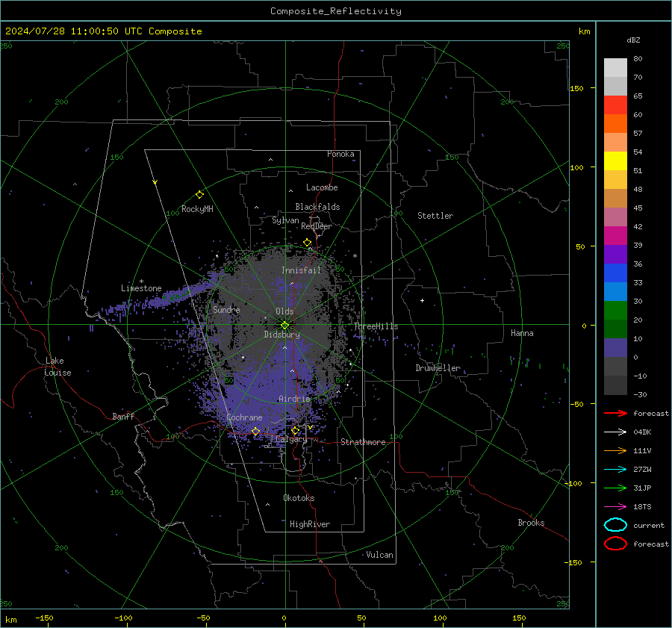Click the Strathmore town label

click(363, 442)
